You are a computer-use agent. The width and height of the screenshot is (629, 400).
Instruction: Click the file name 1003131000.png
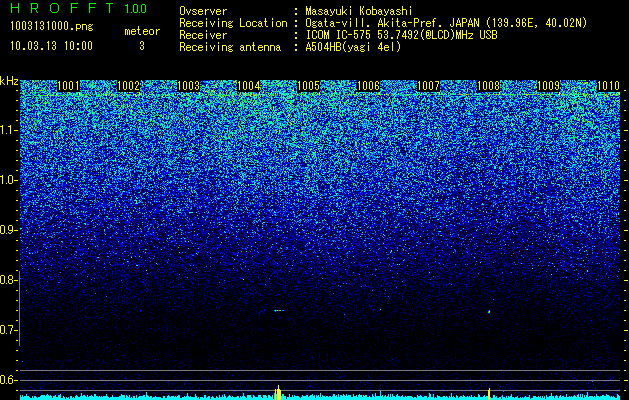[x=52, y=26]
